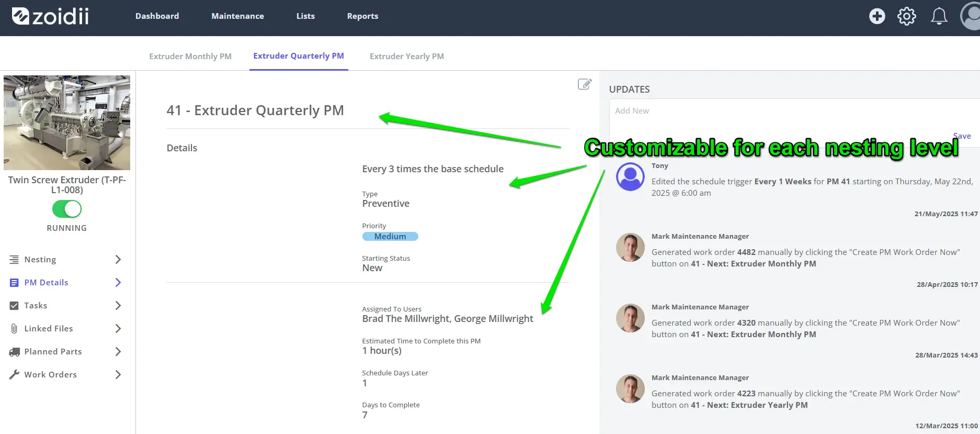Open the Tasks sidebar link

tap(36, 306)
